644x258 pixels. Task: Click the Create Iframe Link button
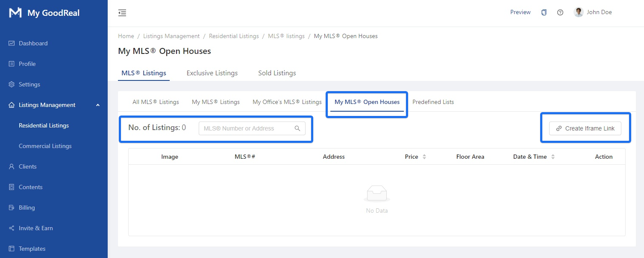tap(585, 128)
